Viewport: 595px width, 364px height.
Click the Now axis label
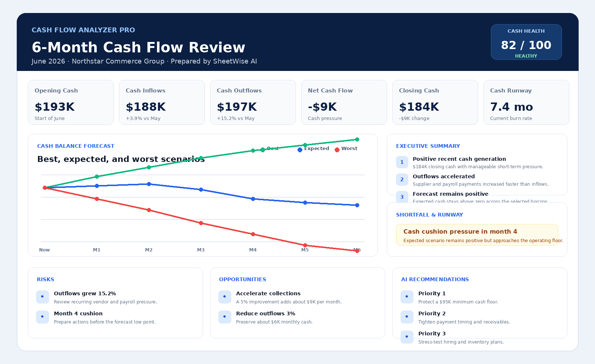(44, 250)
